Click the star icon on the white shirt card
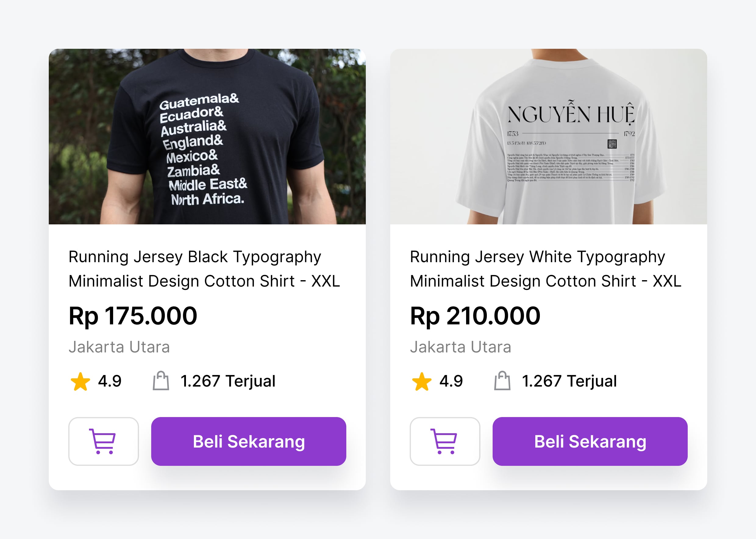Image resolution: width=756 pixels, height=539 pixels. (422, 381)
